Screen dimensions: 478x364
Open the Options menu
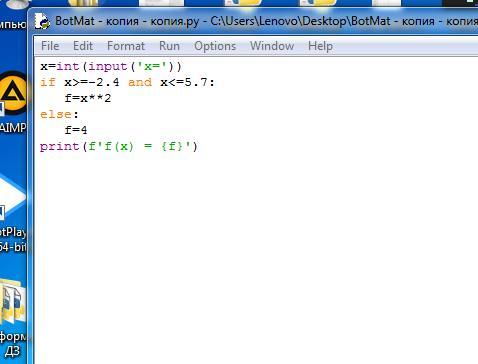click(x=215, y=46)
